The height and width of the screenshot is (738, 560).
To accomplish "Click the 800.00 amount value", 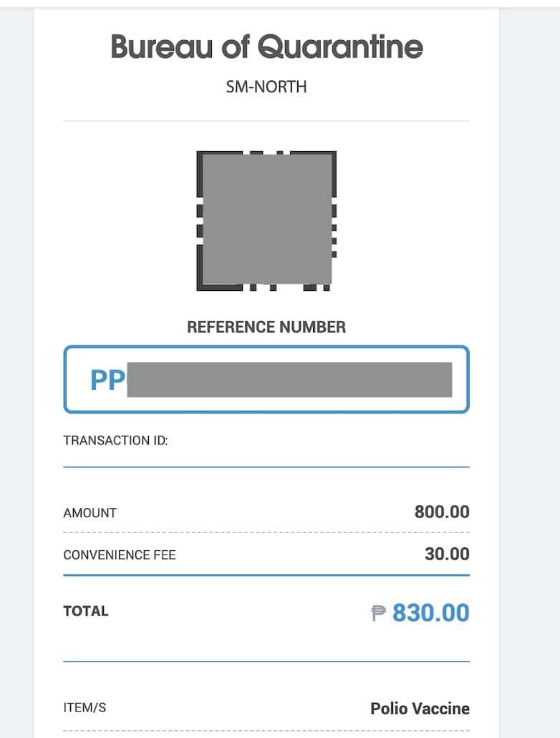I will pos(442,512).
